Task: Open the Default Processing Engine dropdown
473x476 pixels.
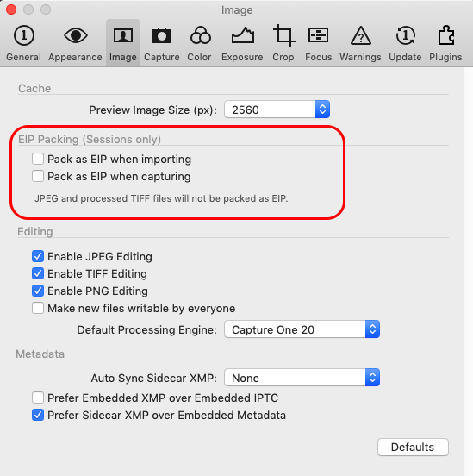Action: 302,329
